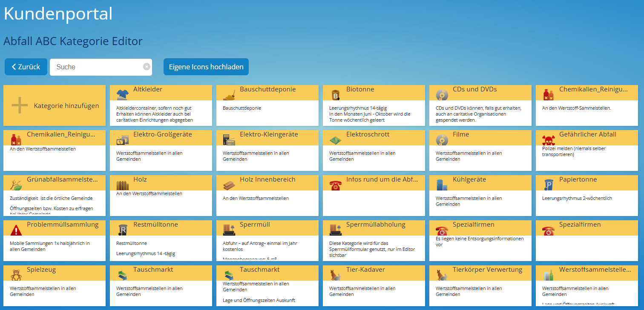Viewport: 644px width, 310px height.
Task: Click the Gefährlicher Abfall skull icon
Action: (548, 139)
